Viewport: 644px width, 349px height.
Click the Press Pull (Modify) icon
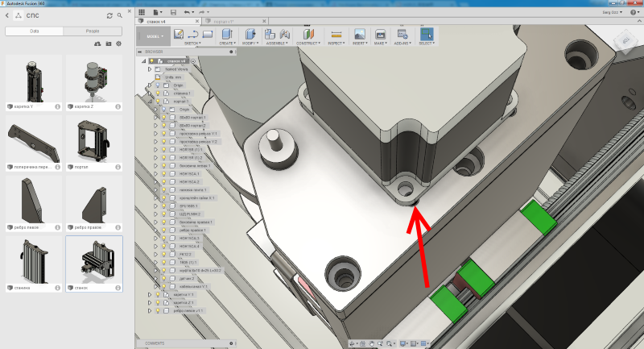tap(250, 34)
